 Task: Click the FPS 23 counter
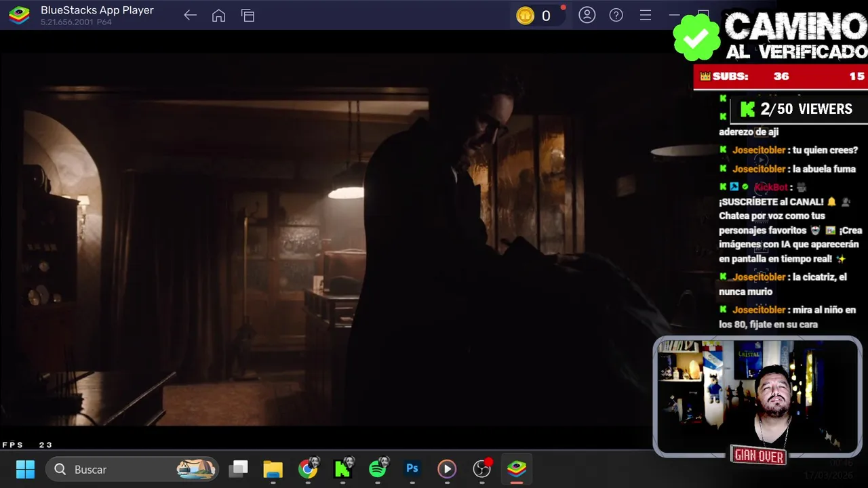[27, 445]
